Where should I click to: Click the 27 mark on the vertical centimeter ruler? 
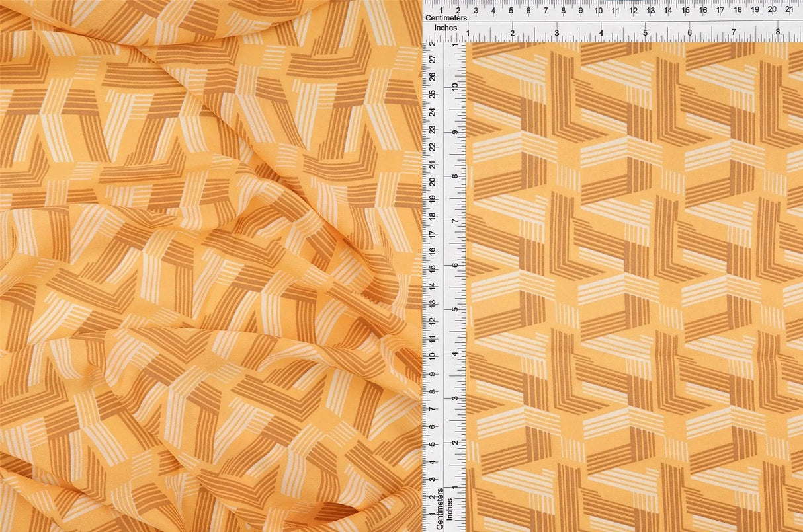pyautogui.click(x=433, y=59)
